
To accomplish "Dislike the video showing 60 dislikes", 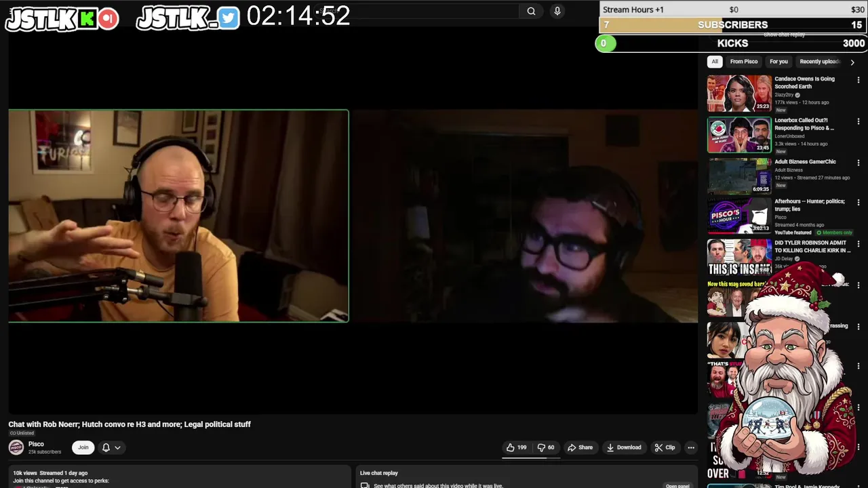I will pos(546,447).
